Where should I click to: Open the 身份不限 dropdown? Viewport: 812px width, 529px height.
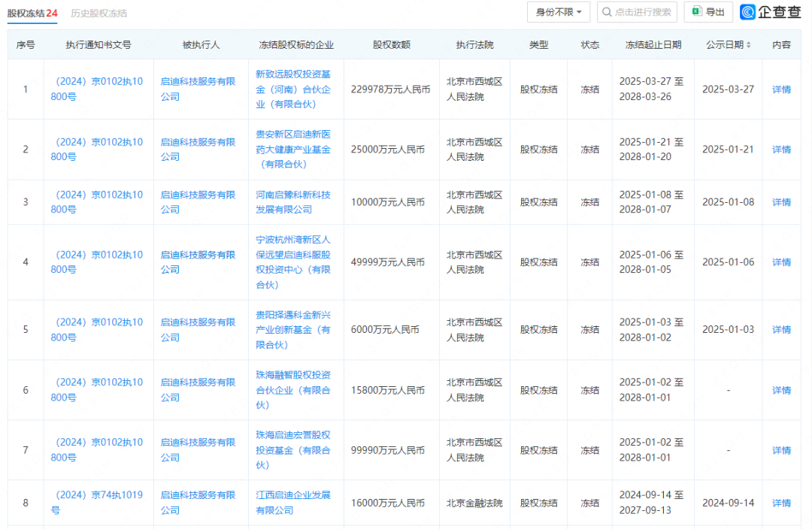pyautogui.click(x=558, y=12)
